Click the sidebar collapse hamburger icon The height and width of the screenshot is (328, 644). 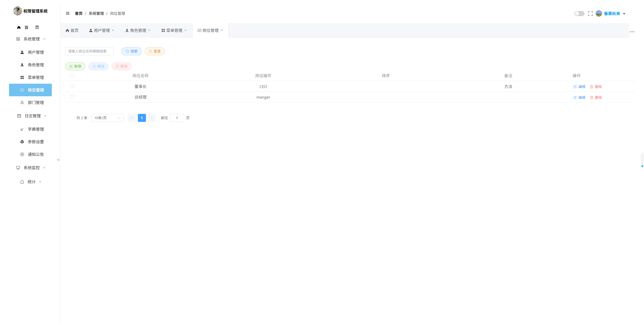(x=68, y=13)
